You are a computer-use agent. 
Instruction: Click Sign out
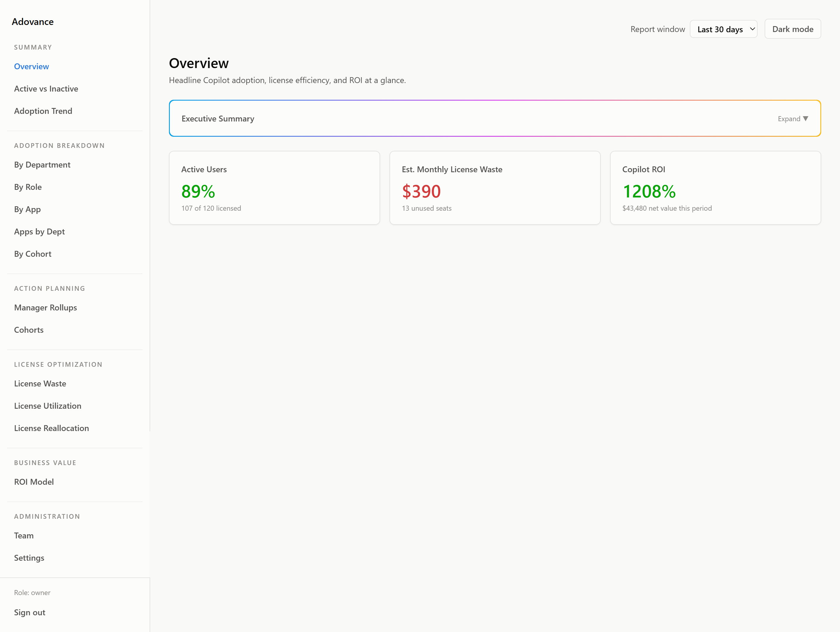[30, 612]
